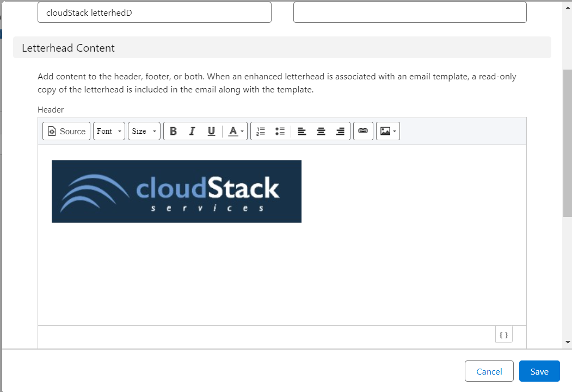Open the image insert dropdown
Image resolution: width=572 pixels, height=392 pixels.
point(388,131)
